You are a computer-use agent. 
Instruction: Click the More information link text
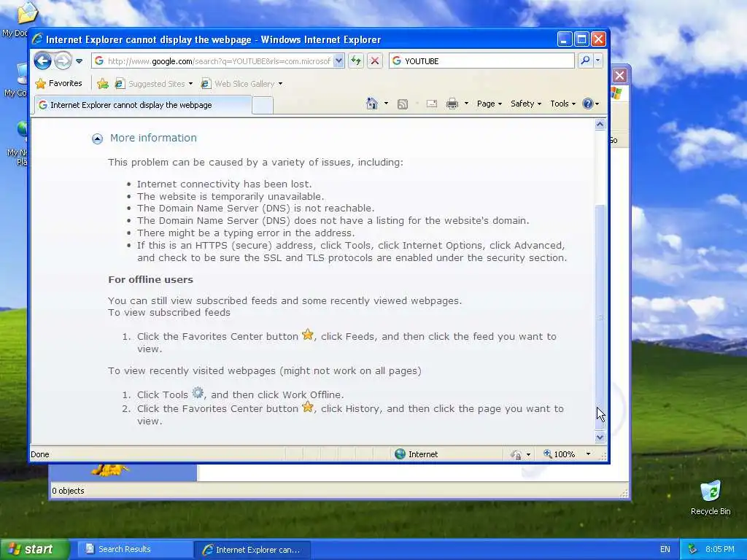(x=153, y=138)
